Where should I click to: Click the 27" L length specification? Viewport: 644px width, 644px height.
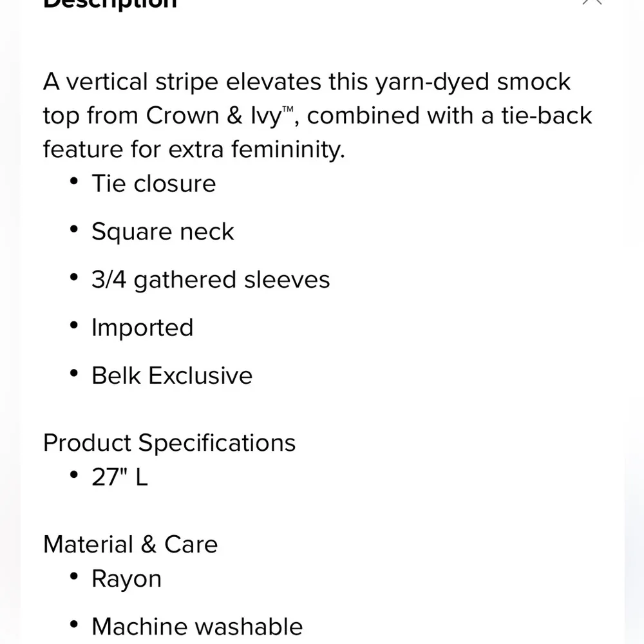(120, 477)
